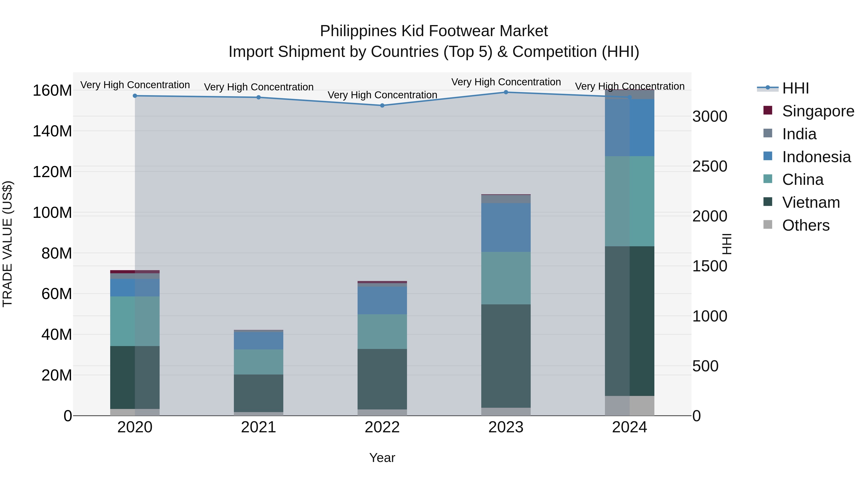Click the China segment in 2020 bar
868x488 pixels.
tap(135, 321)
